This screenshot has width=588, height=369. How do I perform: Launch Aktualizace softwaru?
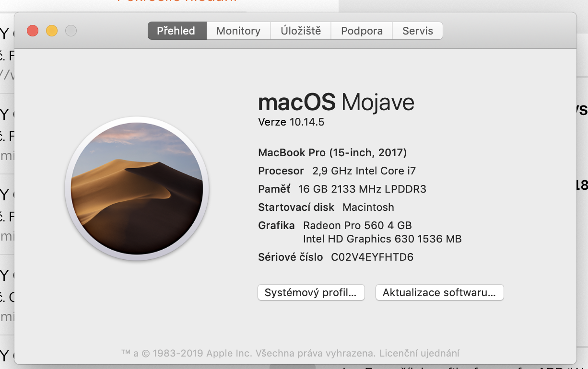coord(439,292)
